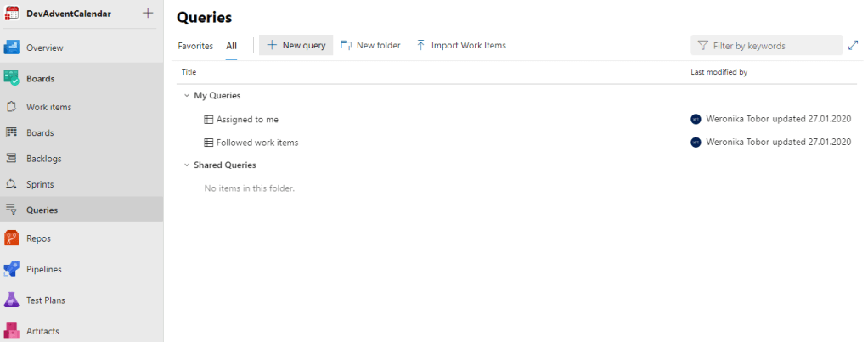Collapse the My Queries folder
The height and width of the screenshot is (342, 868).
(186, 96)
